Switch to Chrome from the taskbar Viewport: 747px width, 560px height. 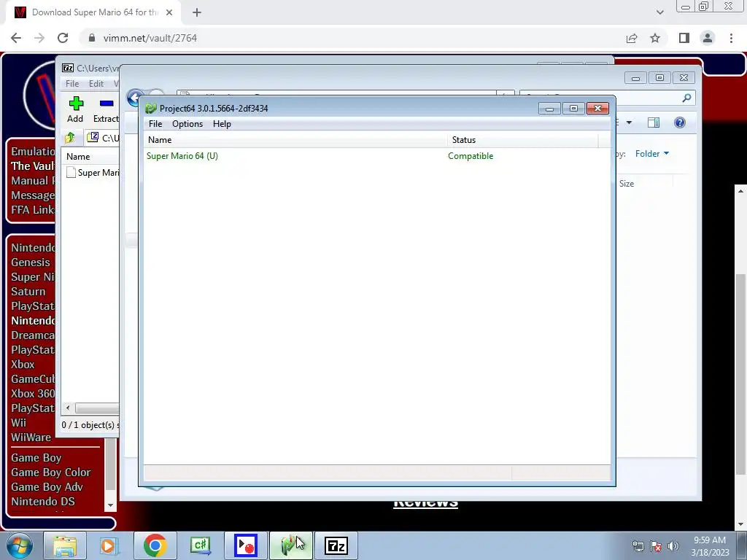155,545
